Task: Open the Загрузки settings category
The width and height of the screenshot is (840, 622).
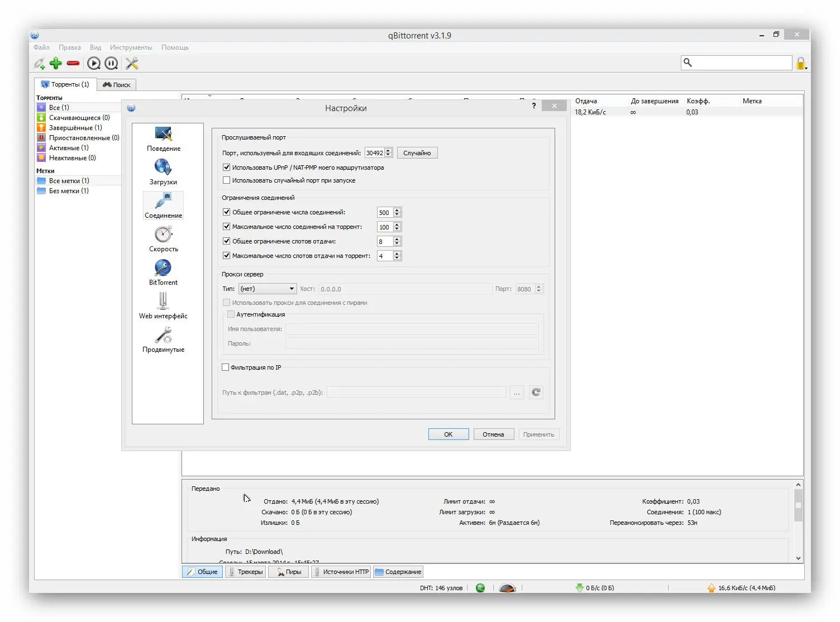Action: click(x=163, y=172)
